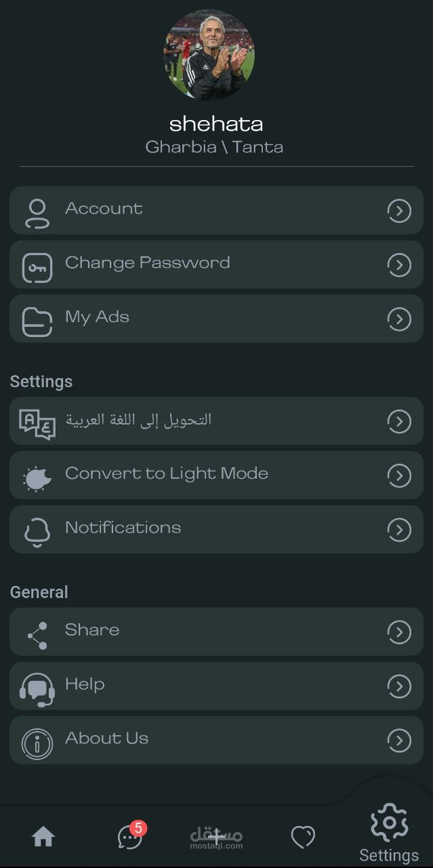Click the headset Help icon
The image size is (433, 868).
37,690
